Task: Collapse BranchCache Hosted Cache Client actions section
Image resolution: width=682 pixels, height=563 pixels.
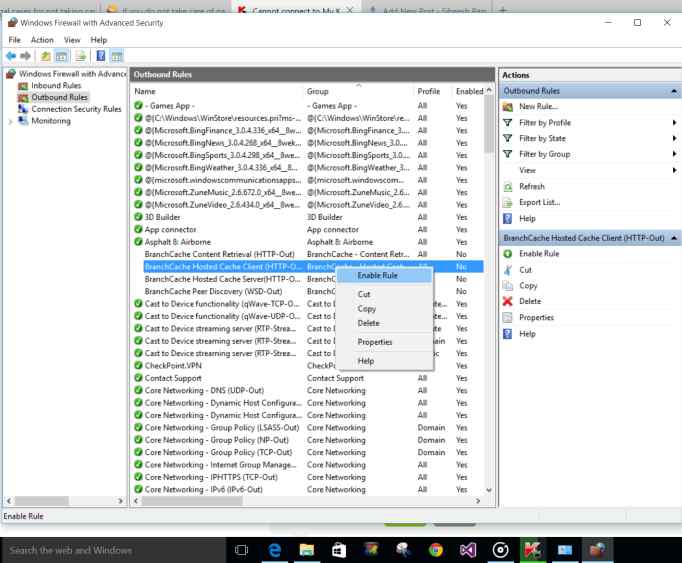Action: (674, 238)
